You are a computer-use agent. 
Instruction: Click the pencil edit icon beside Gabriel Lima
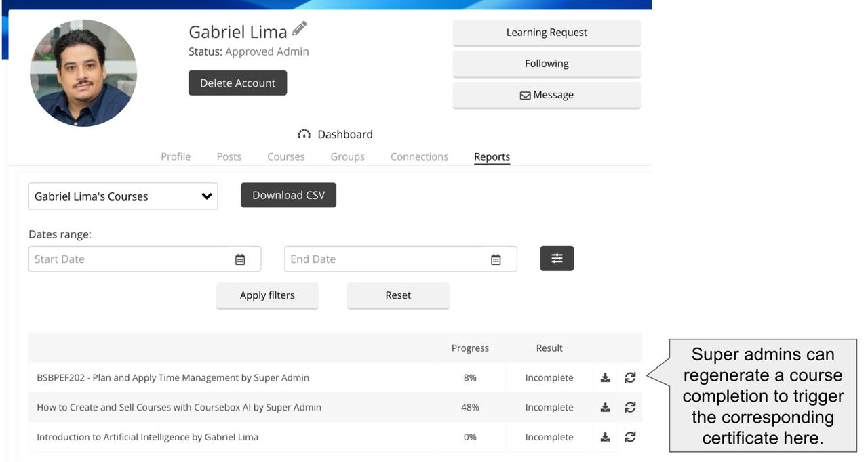point(300,29)
